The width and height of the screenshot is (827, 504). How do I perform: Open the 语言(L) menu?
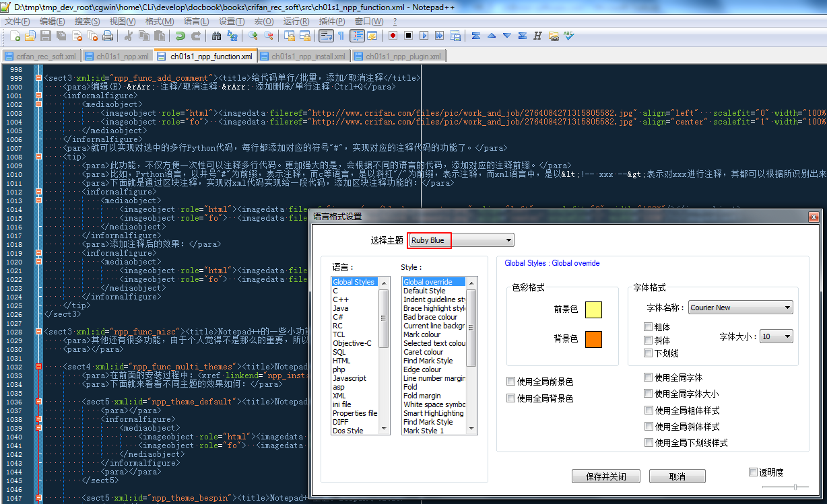point(196,22)
